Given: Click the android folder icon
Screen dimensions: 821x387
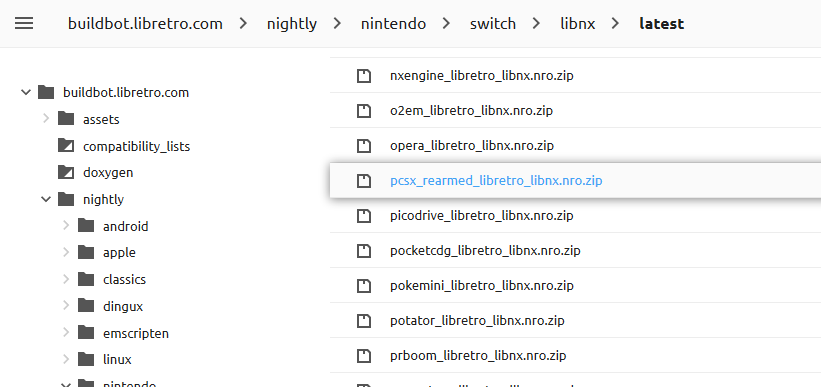Looking at the screenshot, I should (86, 226).
